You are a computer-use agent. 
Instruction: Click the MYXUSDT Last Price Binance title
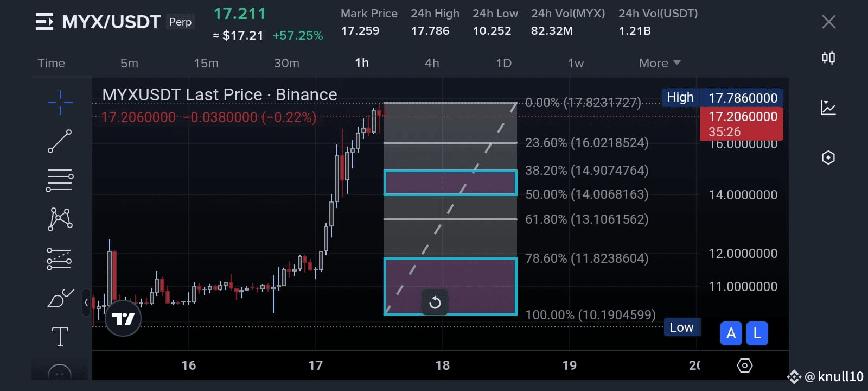click(220, 94)
